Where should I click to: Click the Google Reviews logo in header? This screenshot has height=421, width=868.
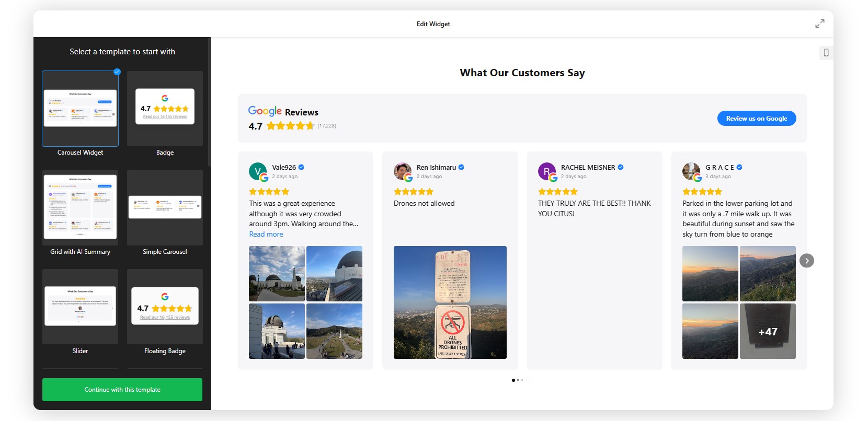(x=283, y=111)
